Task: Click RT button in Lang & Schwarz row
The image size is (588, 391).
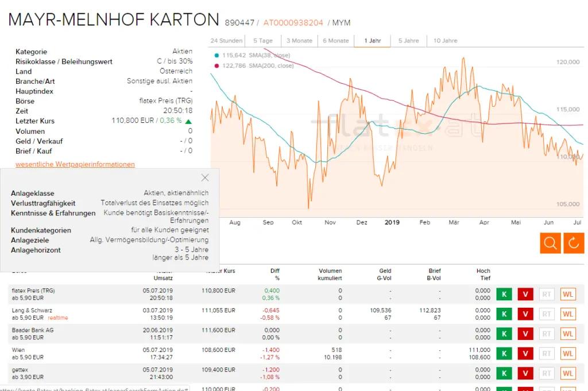Action: click(x=547, y=314)
